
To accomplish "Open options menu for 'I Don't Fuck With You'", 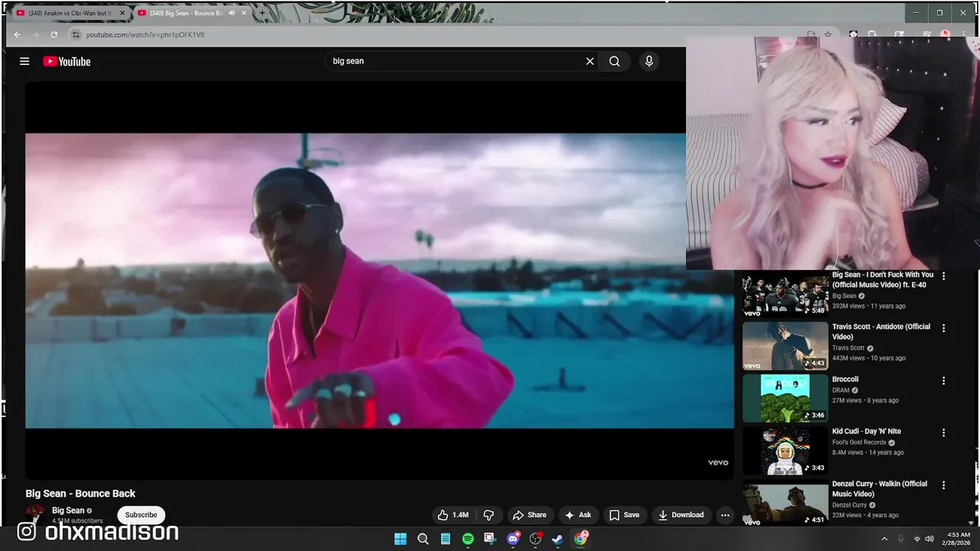I will 943,276.
